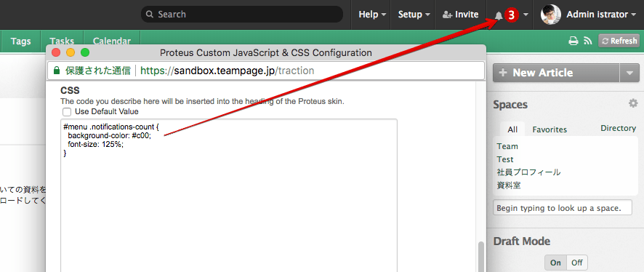Select the All spaces tab
Screen dimensions: 644x272
pos(512,129)
